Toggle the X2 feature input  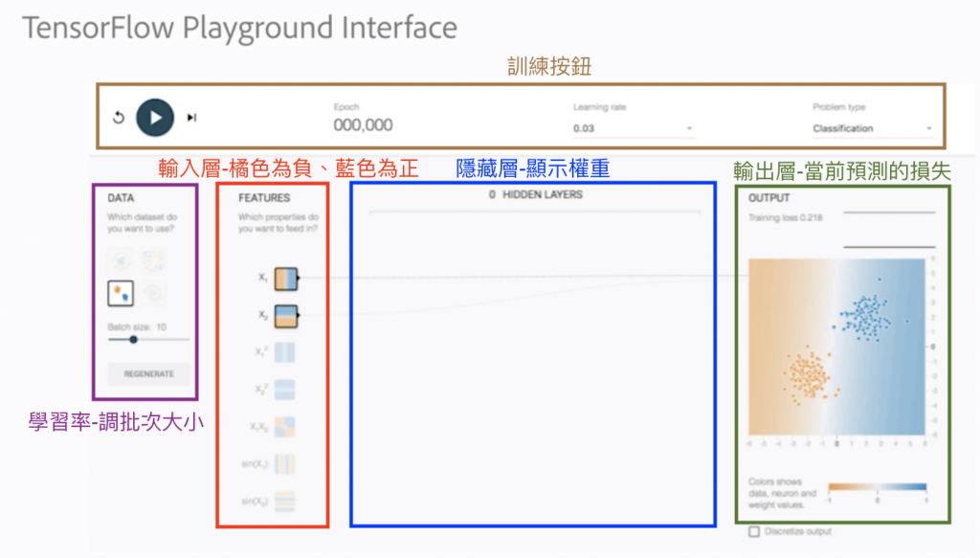(286, 316)
